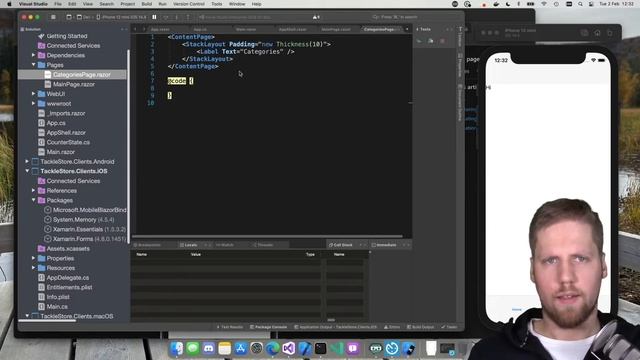640x360 pixels.
Task: Click the Step Over debug icon
Action: tap(166, 17)
